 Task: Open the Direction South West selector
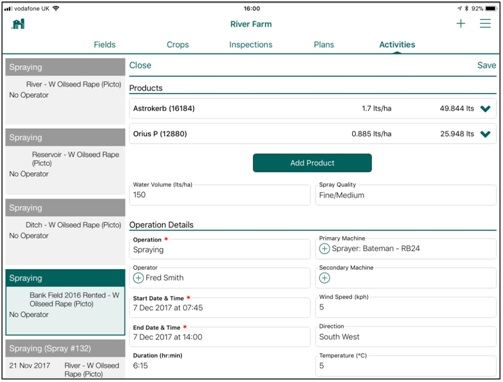coord(406,336)
